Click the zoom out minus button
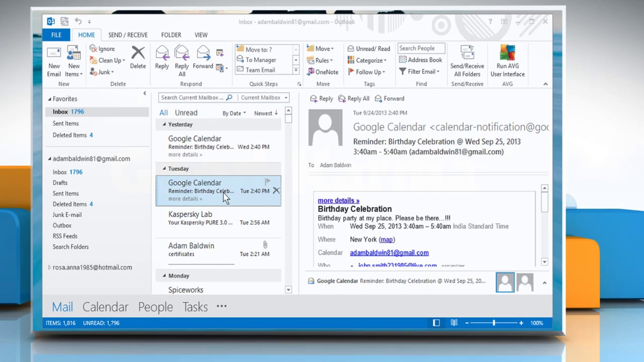 point(467,323)
